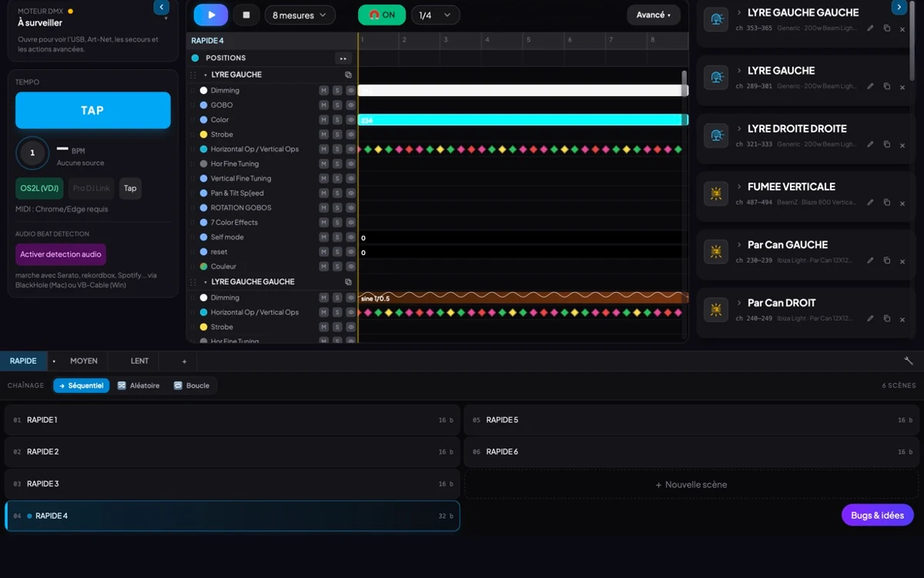
Task: Click the Par Can GAUCHE fixture icon
Action: pyautogui.click(x=716, y=251)
